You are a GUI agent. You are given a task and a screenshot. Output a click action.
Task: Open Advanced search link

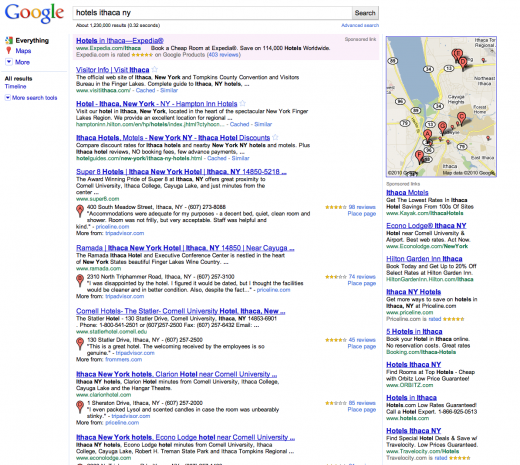coord(360,25)
